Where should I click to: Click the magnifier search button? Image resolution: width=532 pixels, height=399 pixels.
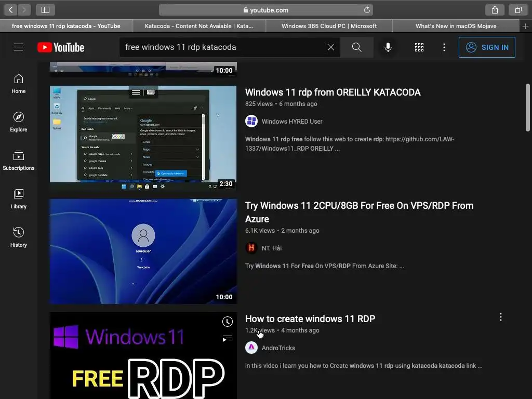[356, 47]
